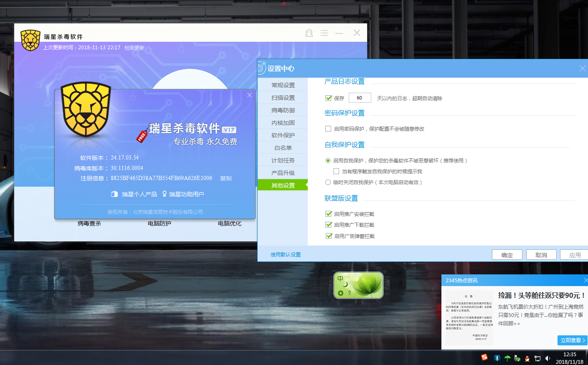Click the 应用 button in settings
588x365 pixels.
click(575, 255)
